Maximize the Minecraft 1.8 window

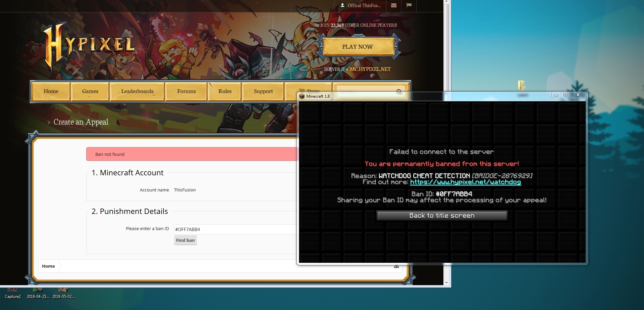[x=566, y=95]
